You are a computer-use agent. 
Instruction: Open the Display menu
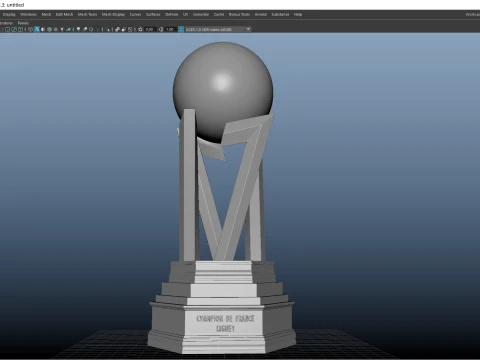pyautogui.click(x=9, y=14)
